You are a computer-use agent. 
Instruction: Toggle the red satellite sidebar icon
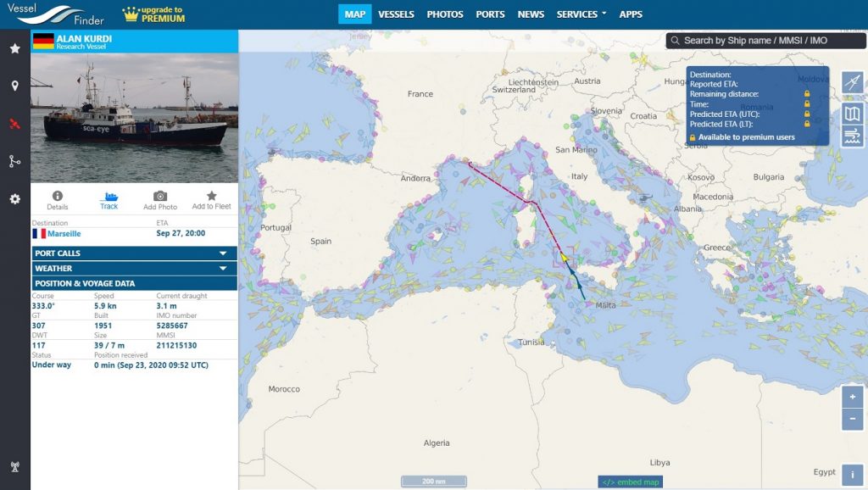[x=14, y=123]
